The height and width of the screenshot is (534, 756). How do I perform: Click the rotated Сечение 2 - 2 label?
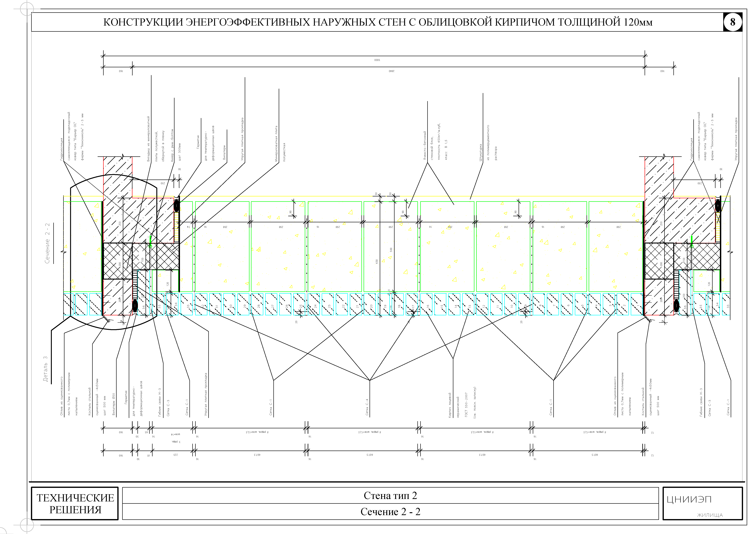point(47,243)
